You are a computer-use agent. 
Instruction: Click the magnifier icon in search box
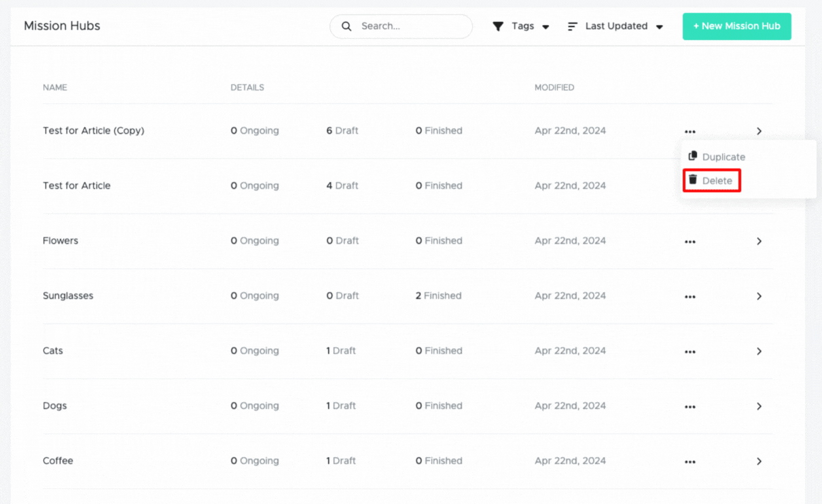[346, 26]
